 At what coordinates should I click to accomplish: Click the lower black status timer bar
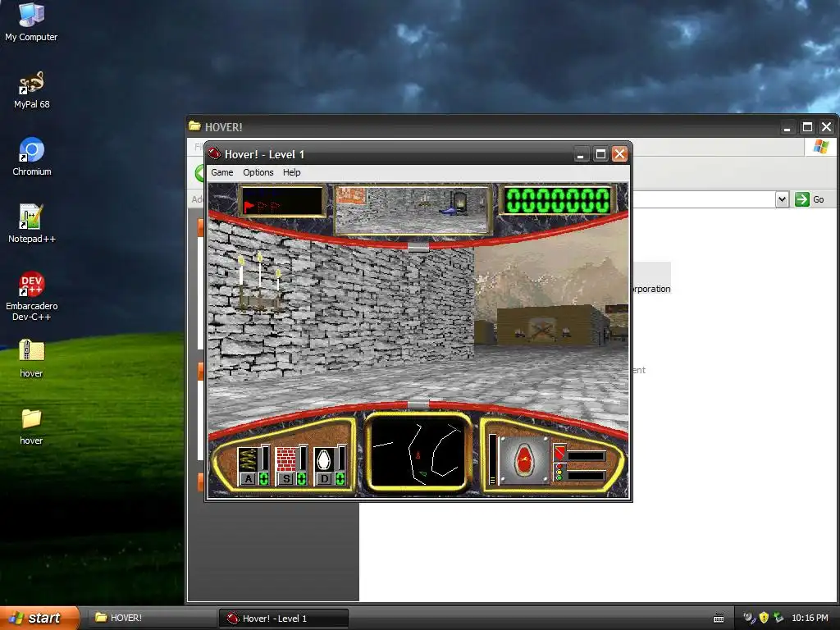[x=586, y=475]
